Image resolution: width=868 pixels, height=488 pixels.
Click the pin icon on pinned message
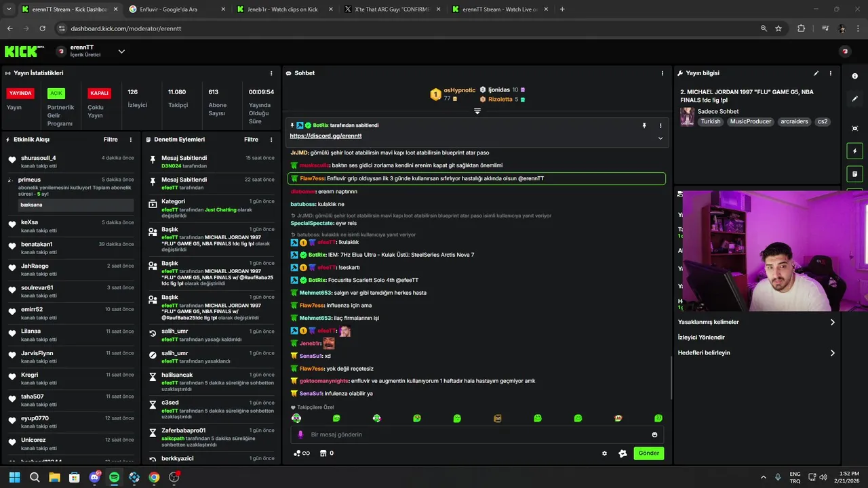[x=644, y=125]
